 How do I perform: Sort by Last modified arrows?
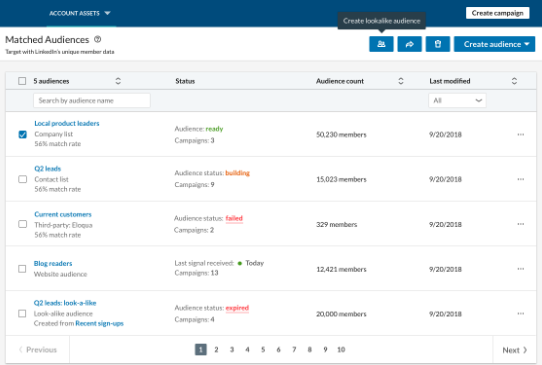click(514, 81)
